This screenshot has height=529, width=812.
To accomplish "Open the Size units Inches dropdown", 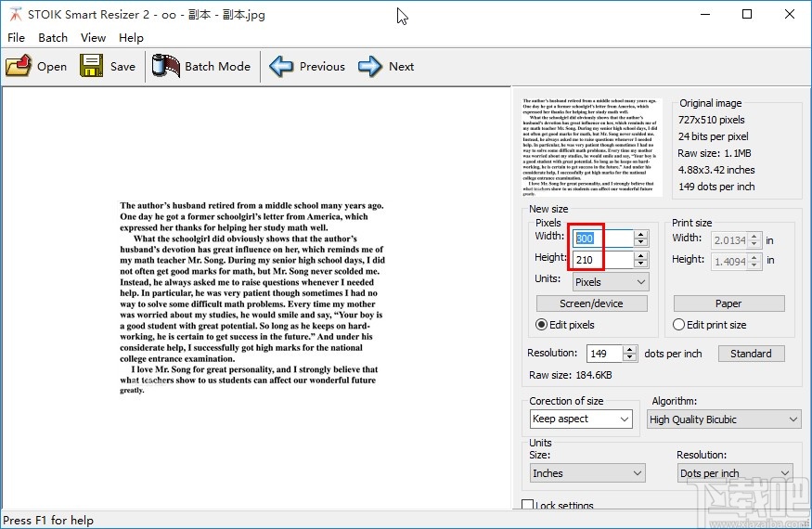I will coord(587,473).
